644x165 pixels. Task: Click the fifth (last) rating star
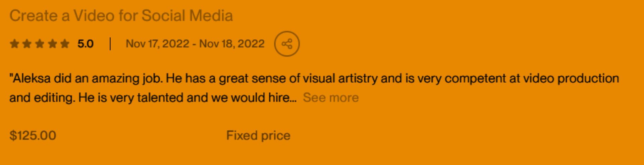tap(65, 44)
